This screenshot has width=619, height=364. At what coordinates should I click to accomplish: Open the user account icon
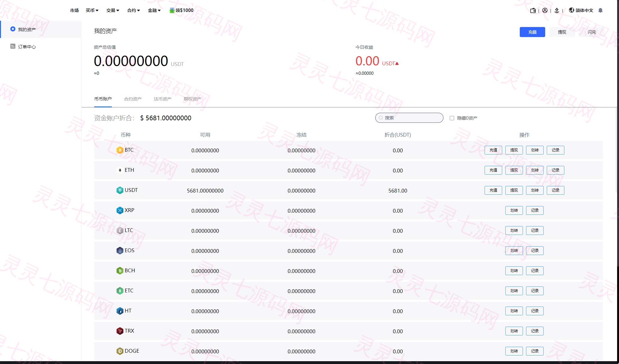click(x=545, y=10)
